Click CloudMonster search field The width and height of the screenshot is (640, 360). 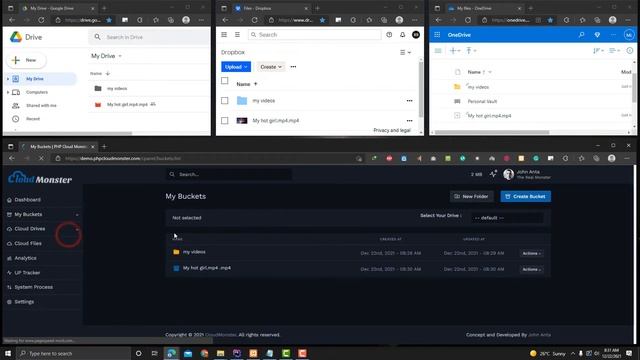click(229, 174)
